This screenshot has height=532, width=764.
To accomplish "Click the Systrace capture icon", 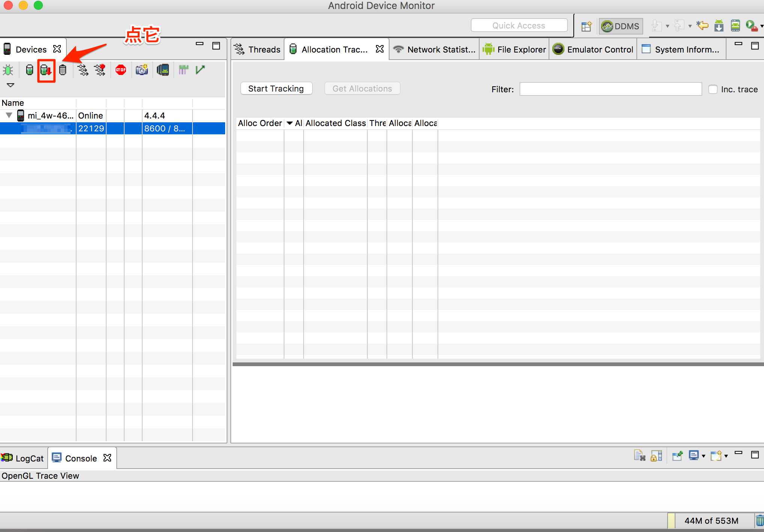I will 183,70.
